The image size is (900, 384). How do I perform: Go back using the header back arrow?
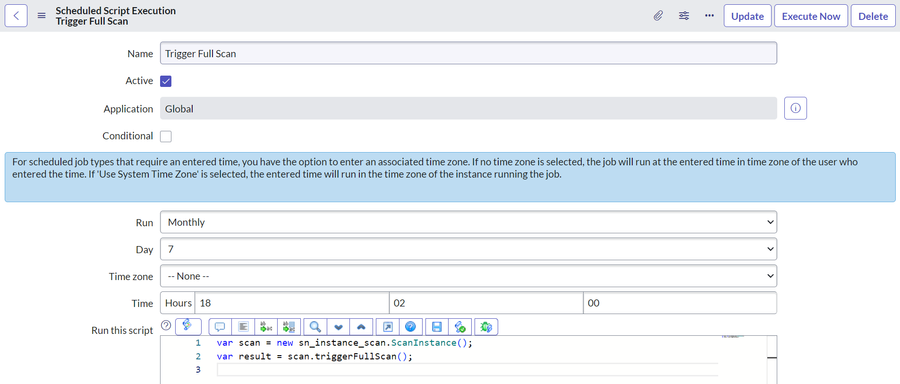15,15
